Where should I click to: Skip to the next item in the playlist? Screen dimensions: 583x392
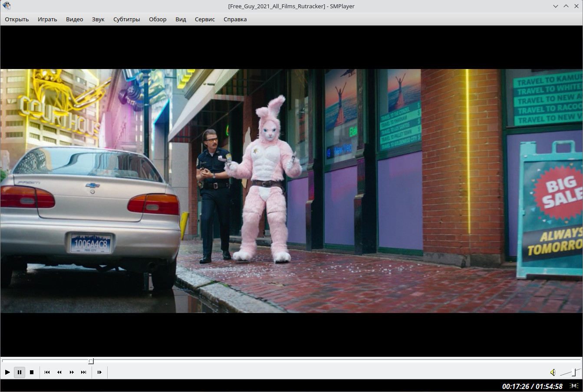tap(84, 372)
